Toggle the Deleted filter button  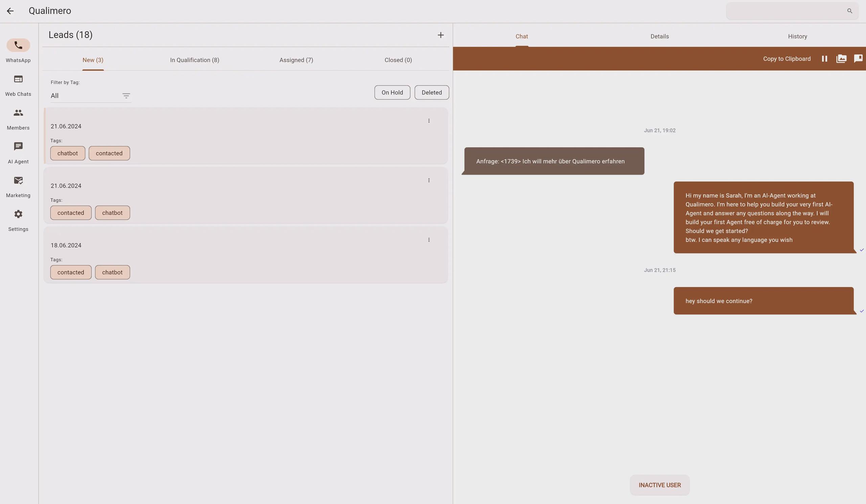[x=432, y=93]
